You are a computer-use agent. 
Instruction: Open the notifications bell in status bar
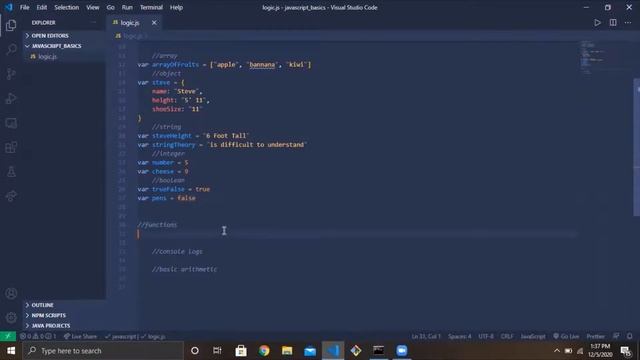[629, 336]
